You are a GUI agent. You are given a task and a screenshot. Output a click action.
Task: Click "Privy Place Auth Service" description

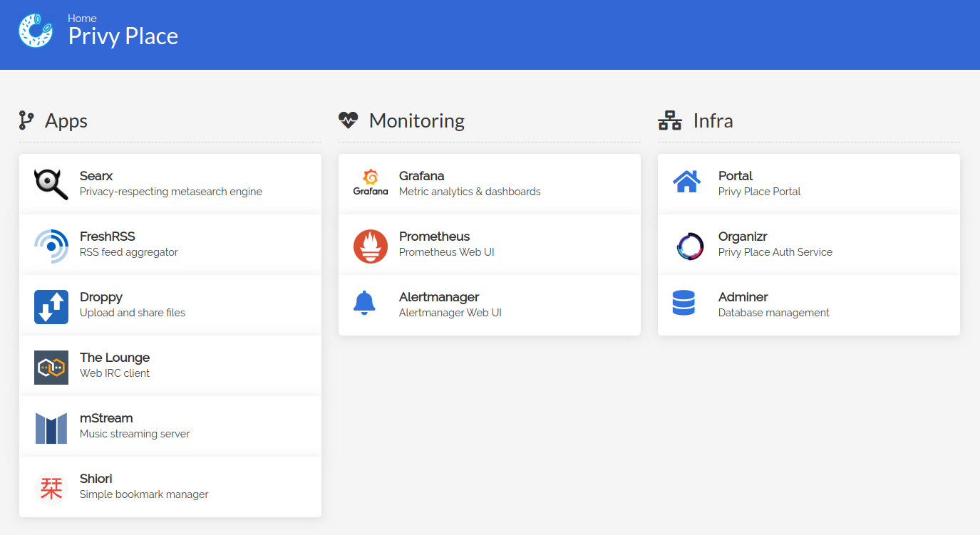pyautogui.click(x=775, y=252)
